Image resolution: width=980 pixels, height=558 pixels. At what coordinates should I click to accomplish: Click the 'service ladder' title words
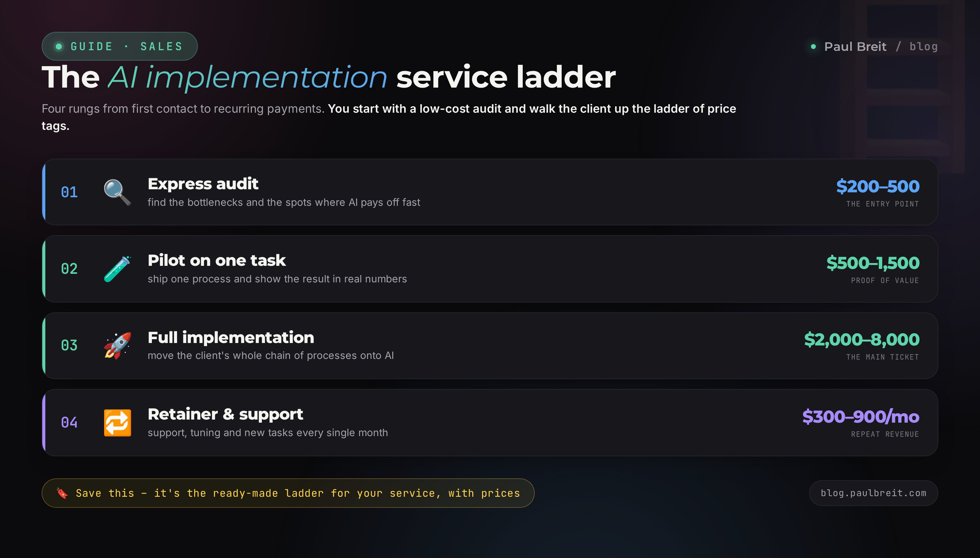coord(506,77)
